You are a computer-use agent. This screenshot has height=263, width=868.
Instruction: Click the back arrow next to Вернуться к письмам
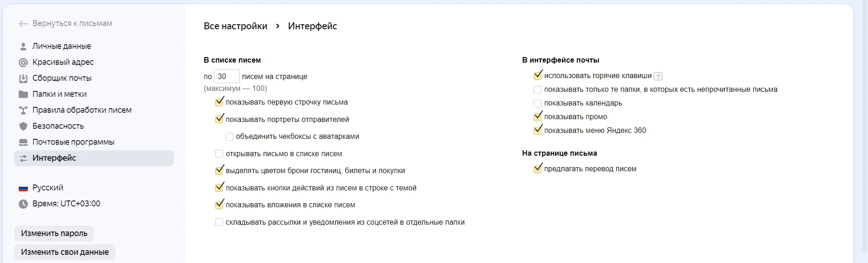click(x=23, y=24)
